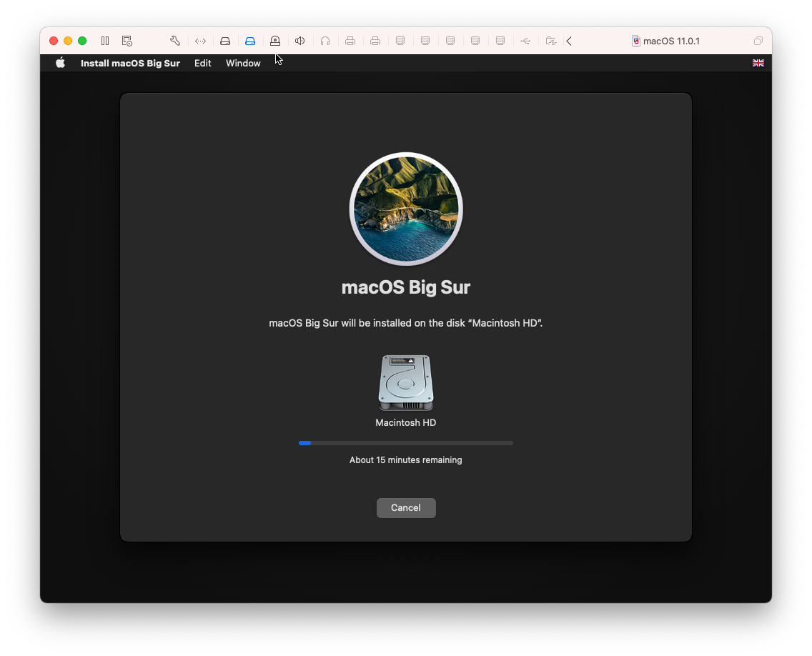Open the Apple menu
This screenshot has width=812, height=656.
click(60, 63)
